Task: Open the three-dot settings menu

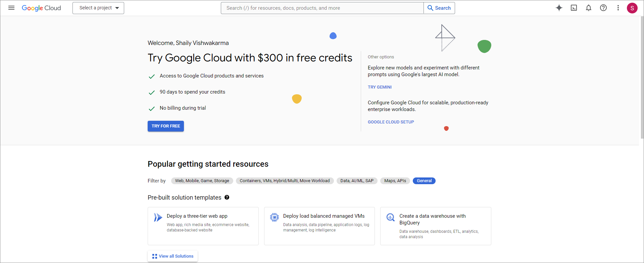Action: click(618, 8)
